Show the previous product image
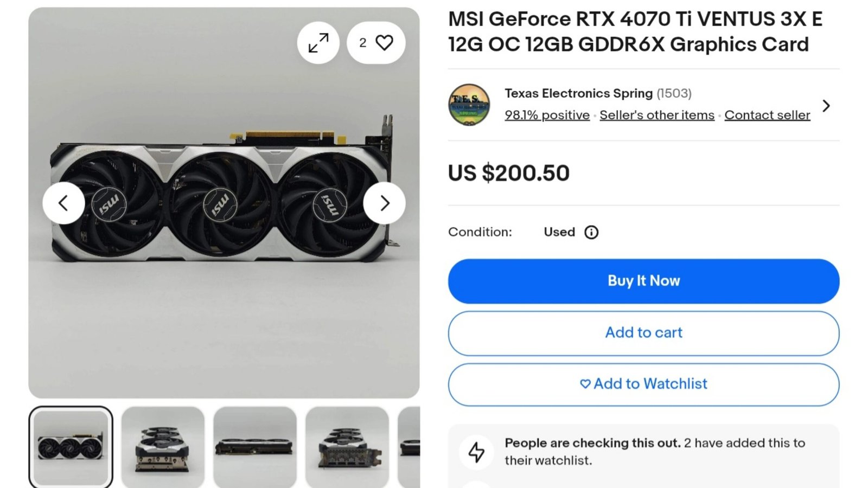868x488 pixels. coord(63,203)
